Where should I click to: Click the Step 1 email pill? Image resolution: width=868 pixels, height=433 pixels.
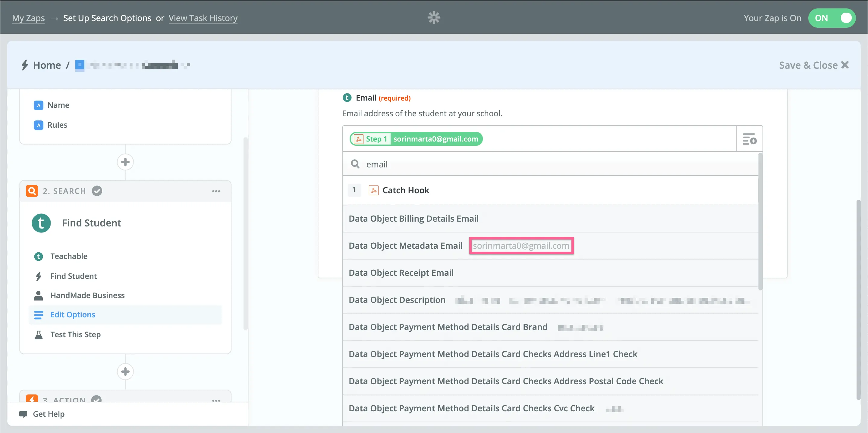(x=416, y=139)
